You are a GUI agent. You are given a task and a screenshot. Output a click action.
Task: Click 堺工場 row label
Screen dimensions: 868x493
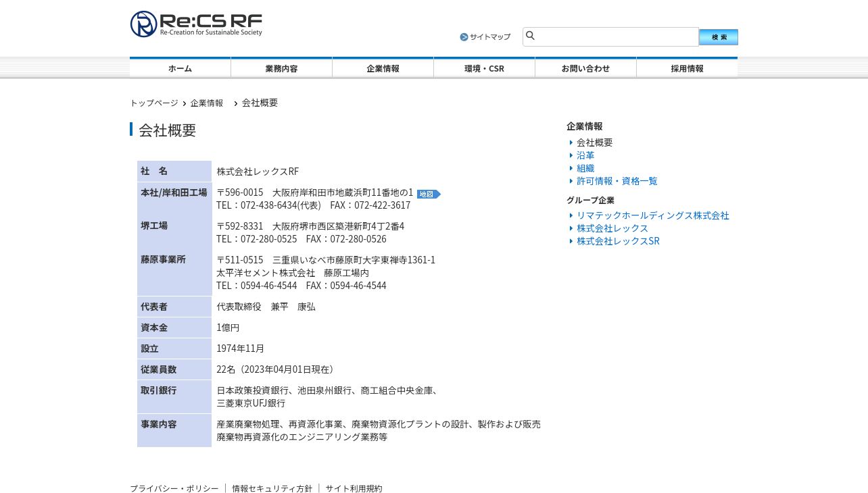(x=154, y=226)
